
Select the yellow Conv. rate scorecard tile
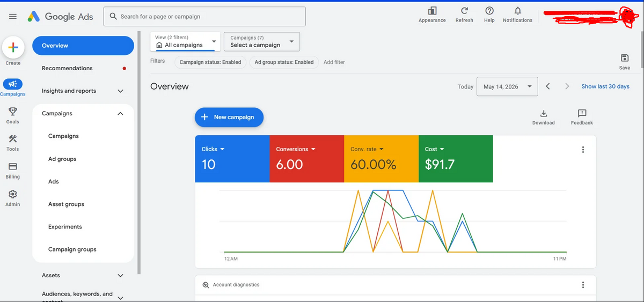tap(381, 159)
